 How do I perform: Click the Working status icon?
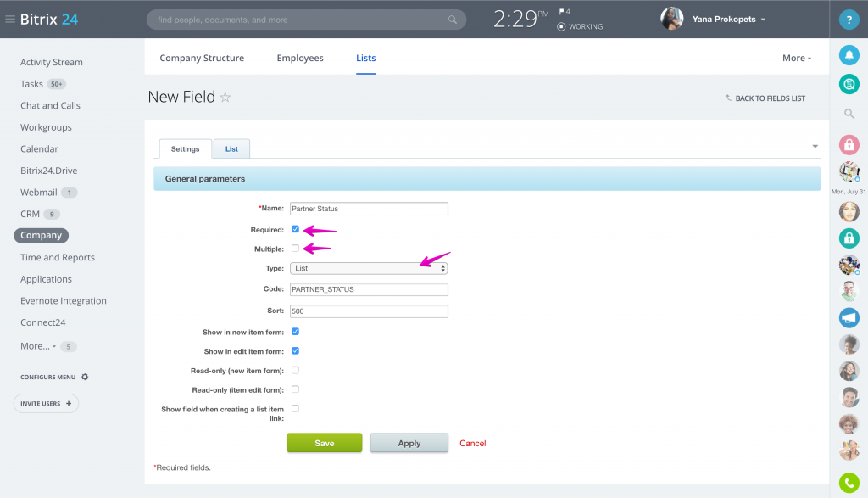(561, 26)
